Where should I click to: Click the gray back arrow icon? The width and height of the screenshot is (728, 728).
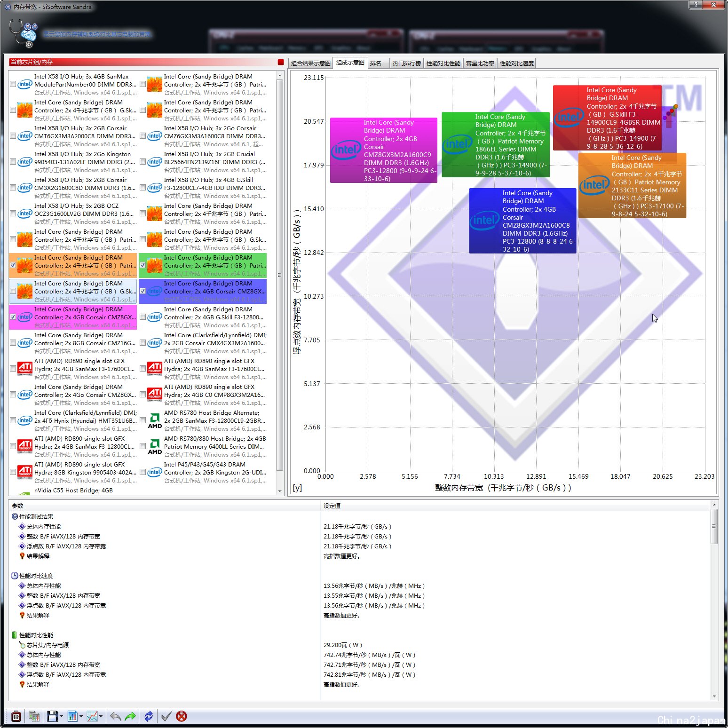pyautogui.click(x=115, y=716)
